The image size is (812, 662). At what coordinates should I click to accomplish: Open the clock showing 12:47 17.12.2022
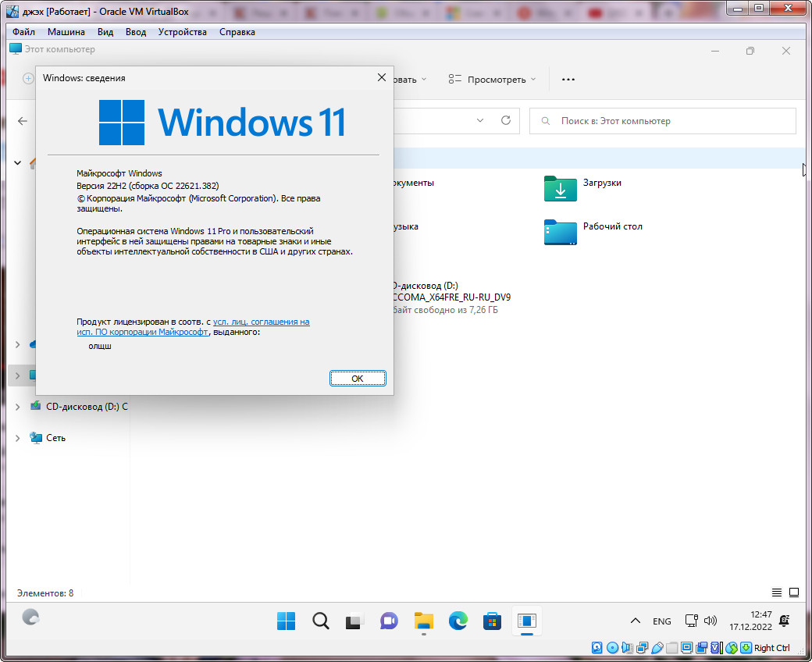click(750, 621)
